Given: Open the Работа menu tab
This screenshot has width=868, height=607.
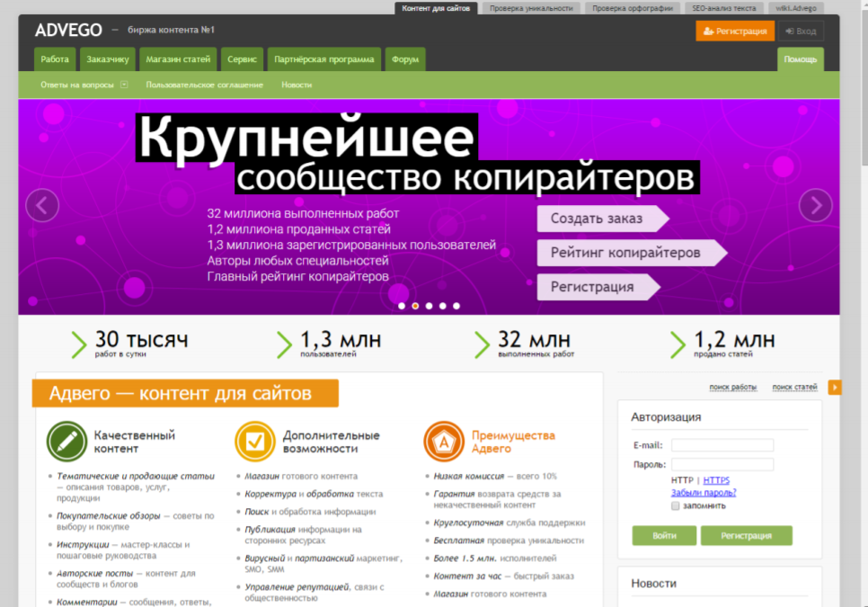Looking at the screenshot, I should click(x=54, y=59).
